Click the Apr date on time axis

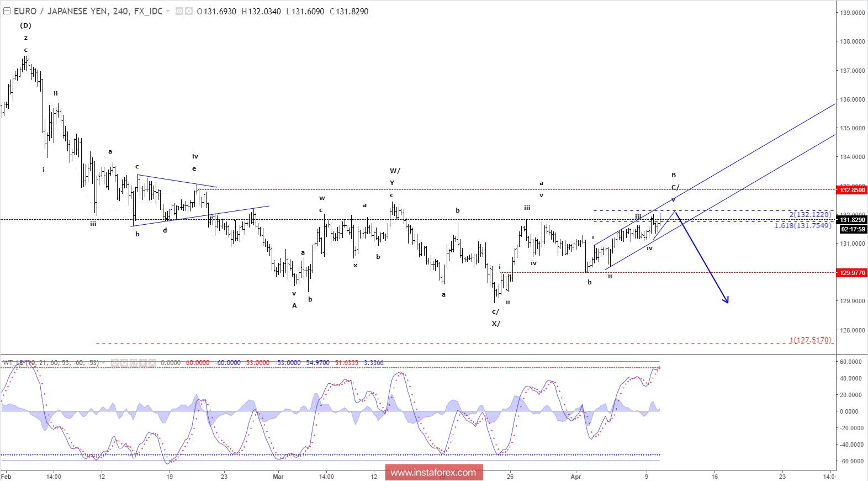click(x=576, y=476)
